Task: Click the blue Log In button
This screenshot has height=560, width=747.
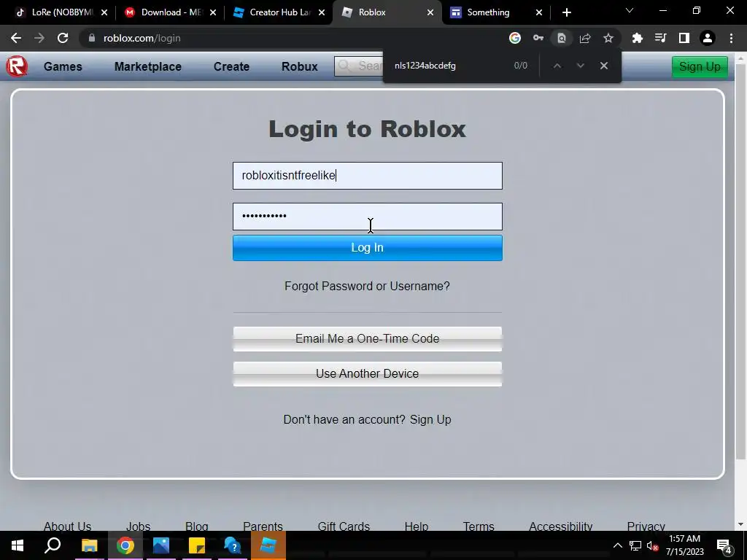Action: pos(368,248)
